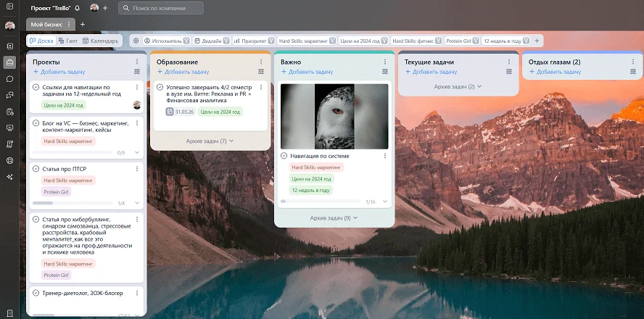The image size is (644, 319).
Task: Mark Статья про кибербуллинг task complete
Action: [x=36, y=219]
